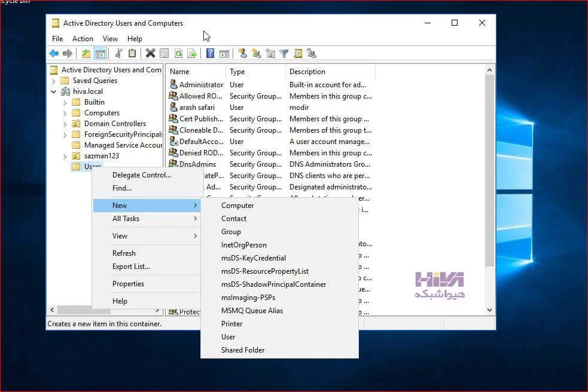588x392 pixels.
Task: Click the Administrator user icon in list
Action: pyautogui.click(x=173, y=84)
